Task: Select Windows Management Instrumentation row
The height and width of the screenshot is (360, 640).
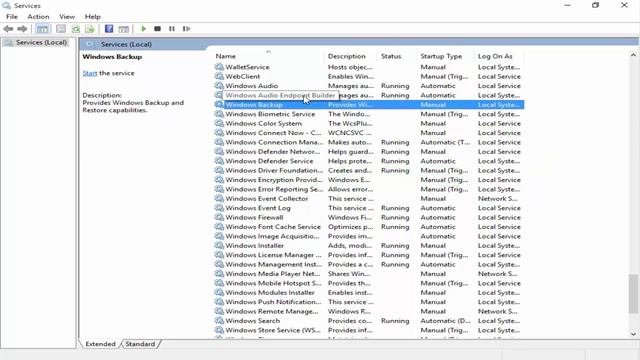Action: [x=369, y=264]
